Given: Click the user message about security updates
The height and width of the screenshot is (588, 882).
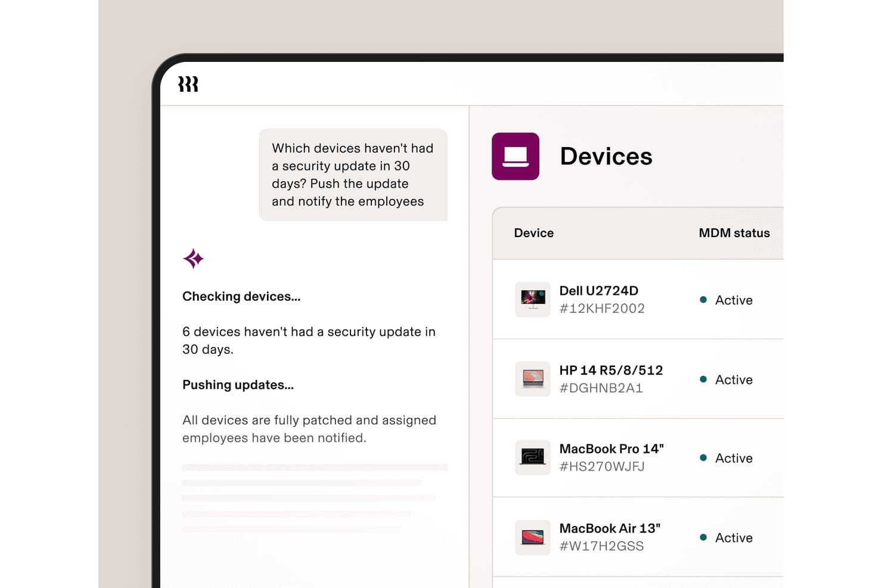Looking at the screenshot, I should [x=353, y=175].
